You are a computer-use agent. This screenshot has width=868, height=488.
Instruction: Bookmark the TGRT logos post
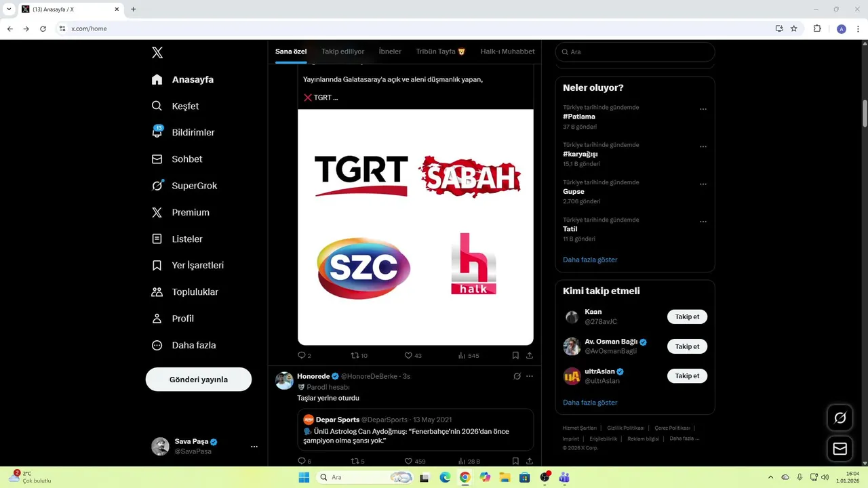click(x=515, y=355)
